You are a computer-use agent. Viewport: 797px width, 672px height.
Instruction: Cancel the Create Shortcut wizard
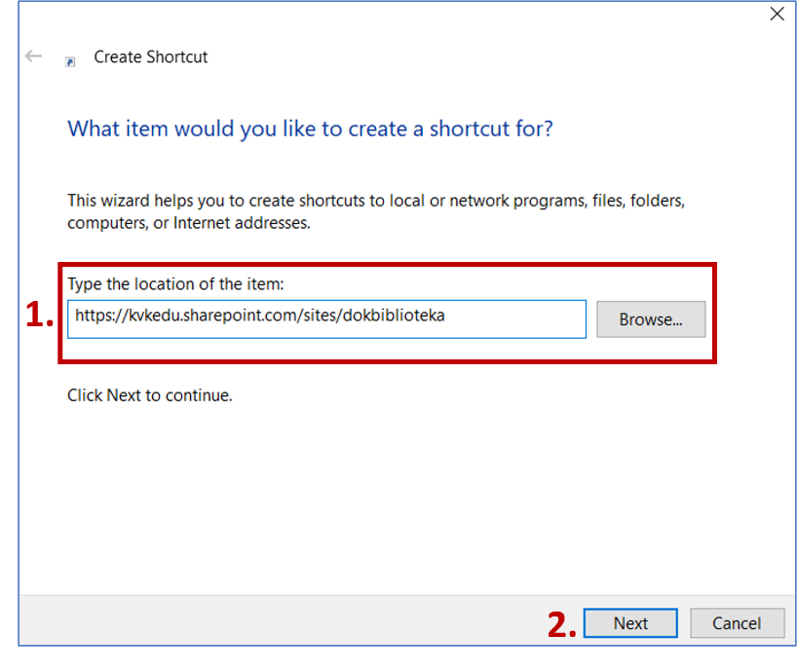click(737, 623)
